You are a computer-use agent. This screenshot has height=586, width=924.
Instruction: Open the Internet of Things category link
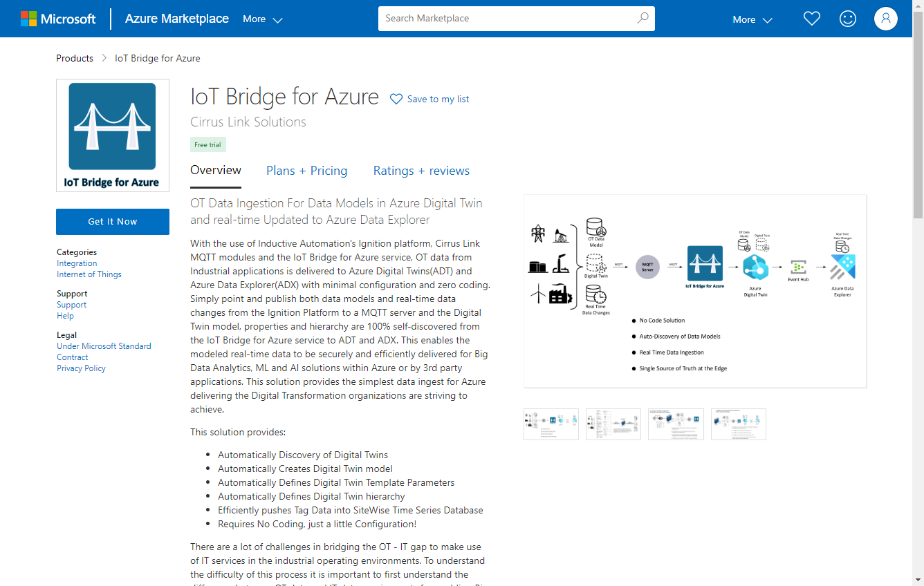point(89,274)
